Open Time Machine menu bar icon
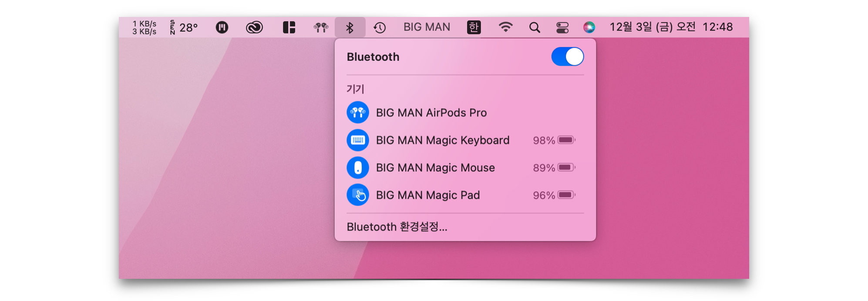The image size is (868, 301). (x=380, y=27)
